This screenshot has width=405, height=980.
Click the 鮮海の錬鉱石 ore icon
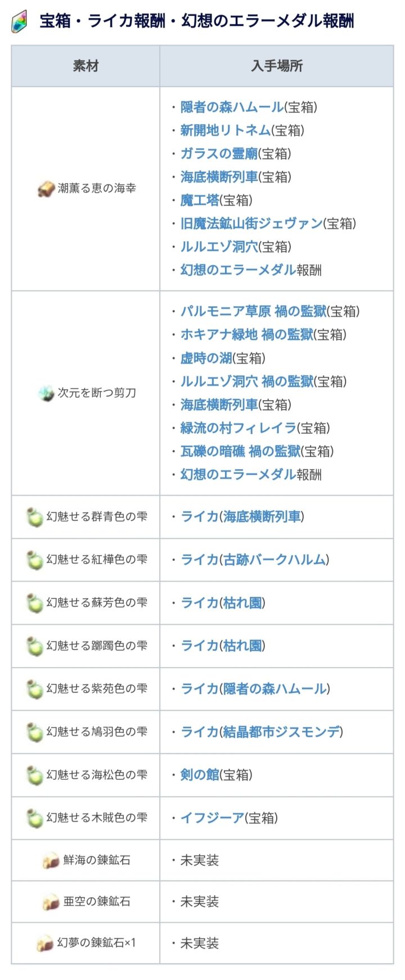[51, 860]
